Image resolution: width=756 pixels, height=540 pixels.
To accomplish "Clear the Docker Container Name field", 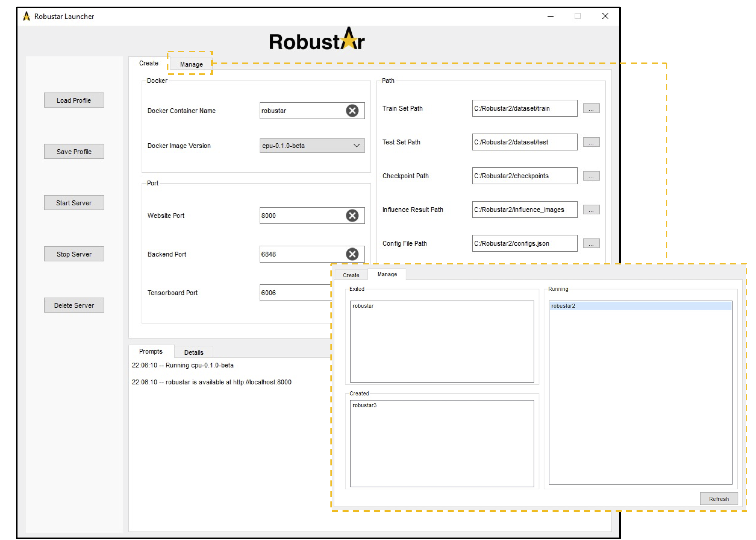I will (352, 111).
